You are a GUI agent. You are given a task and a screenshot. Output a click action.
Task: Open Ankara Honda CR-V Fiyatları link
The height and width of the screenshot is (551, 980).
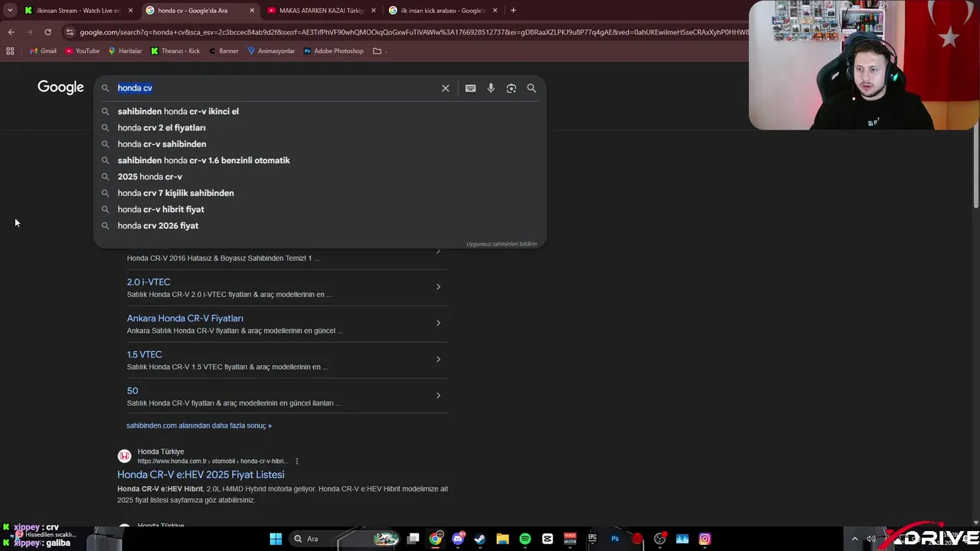pos(185,318)
